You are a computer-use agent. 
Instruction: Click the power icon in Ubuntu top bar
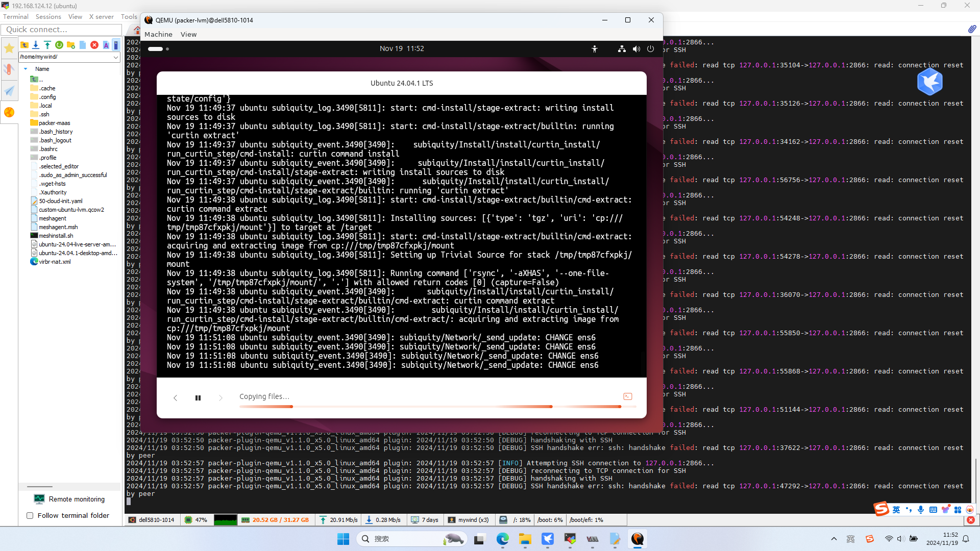point(650,49)
